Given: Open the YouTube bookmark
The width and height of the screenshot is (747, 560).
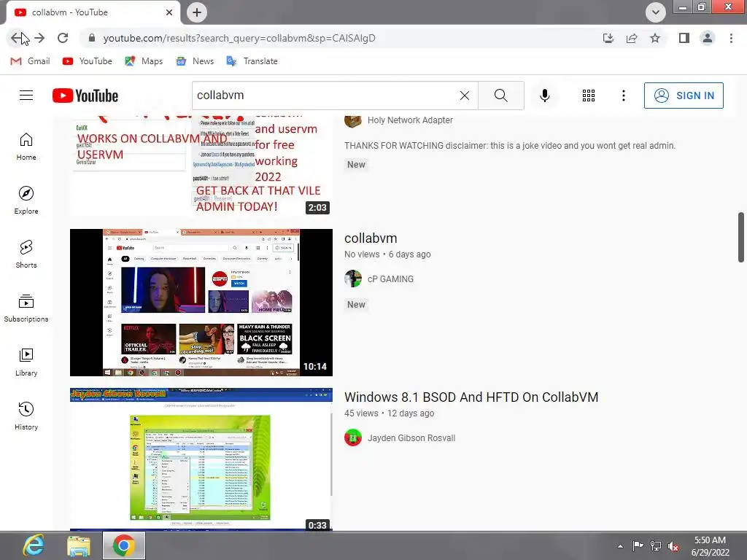Looking at the screenshot, I should [88, 61].
